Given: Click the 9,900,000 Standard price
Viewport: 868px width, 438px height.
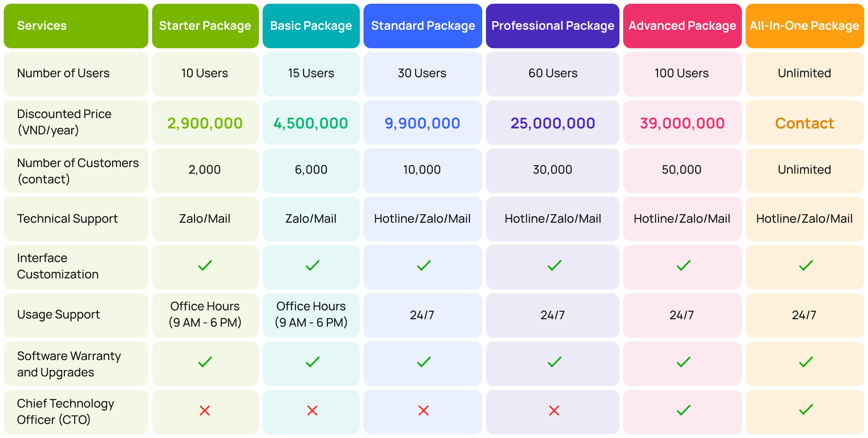Looking at the screenshot, I should [x=423, y=123].
